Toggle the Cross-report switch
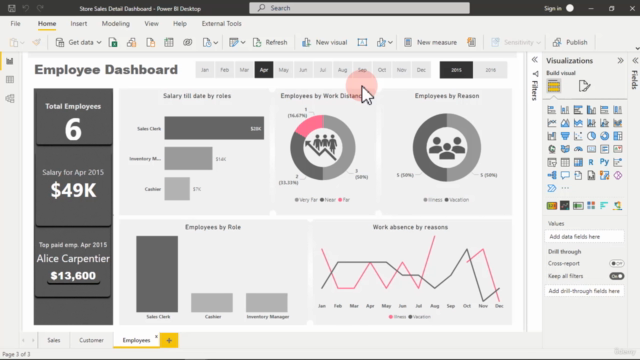640x360 pixels. point(616,264)
